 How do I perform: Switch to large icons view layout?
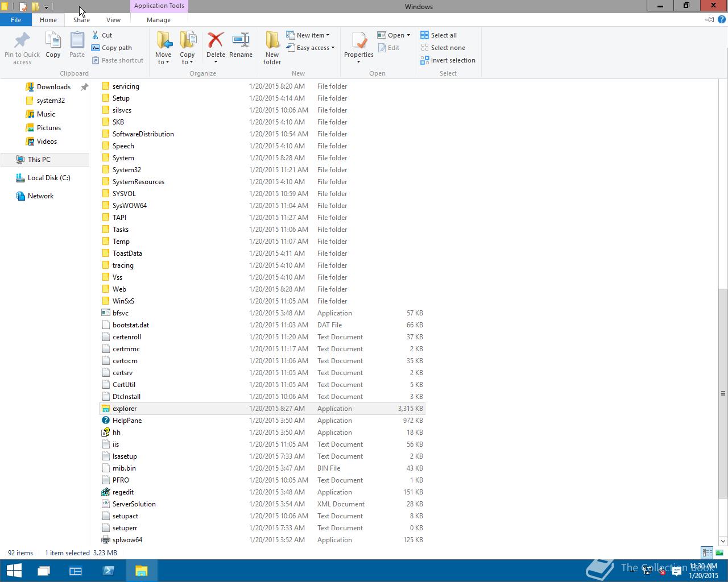tap(719, 552)
